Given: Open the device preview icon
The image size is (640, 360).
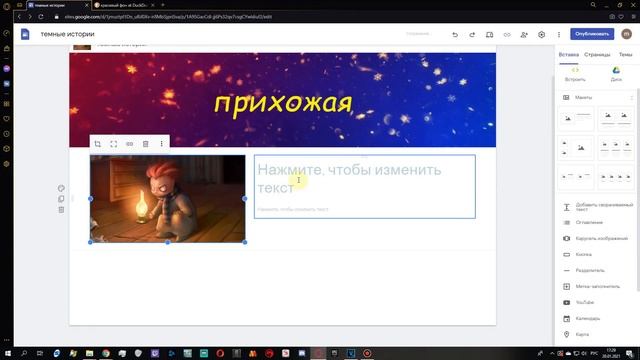Looking at the screenshot, I should [489, 35].
